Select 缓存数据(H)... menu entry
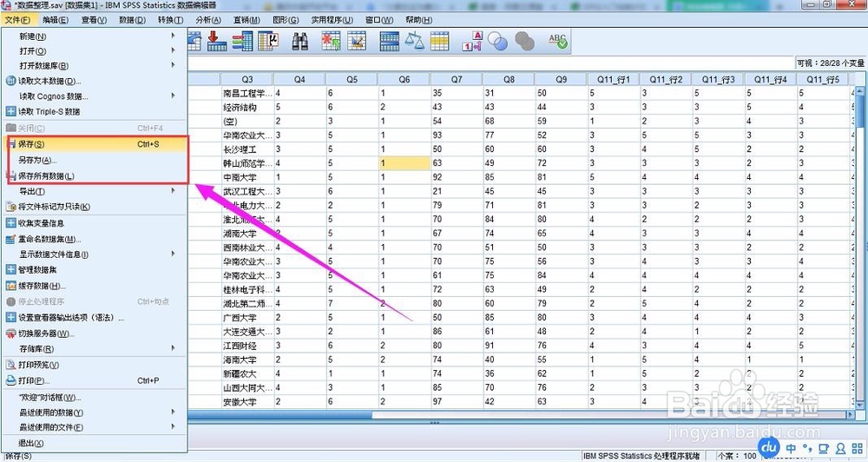 tap(95, 286)
